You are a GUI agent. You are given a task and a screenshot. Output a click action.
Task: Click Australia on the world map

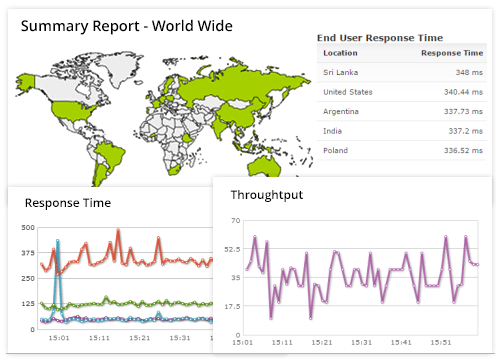265,167
